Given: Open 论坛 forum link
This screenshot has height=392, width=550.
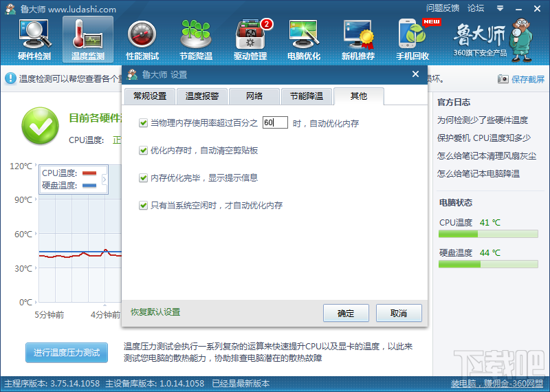Looking at the screenshot, I should (476, 8).
